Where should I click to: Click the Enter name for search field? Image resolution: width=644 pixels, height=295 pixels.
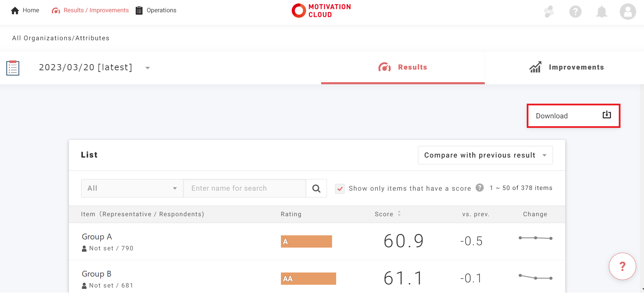pos(244,189)
